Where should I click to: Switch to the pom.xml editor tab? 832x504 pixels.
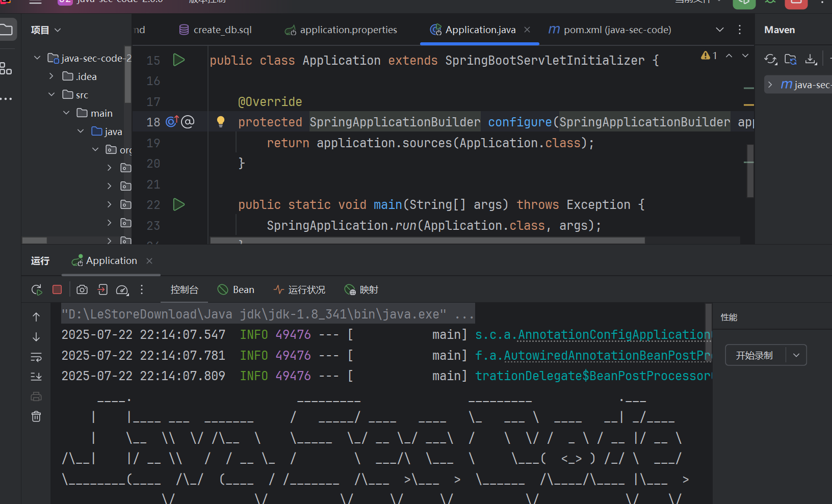point(610,30)
